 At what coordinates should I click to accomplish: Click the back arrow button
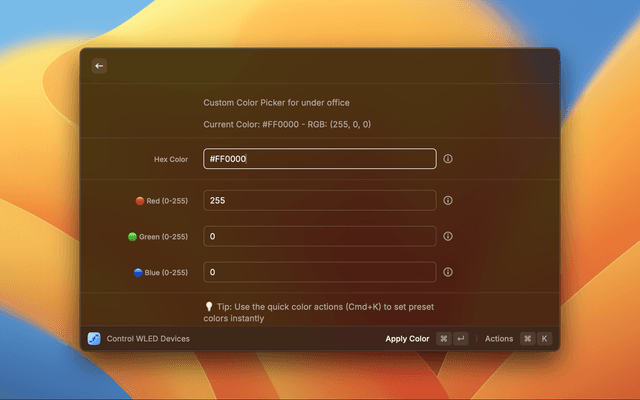click(x=99, y=66)
